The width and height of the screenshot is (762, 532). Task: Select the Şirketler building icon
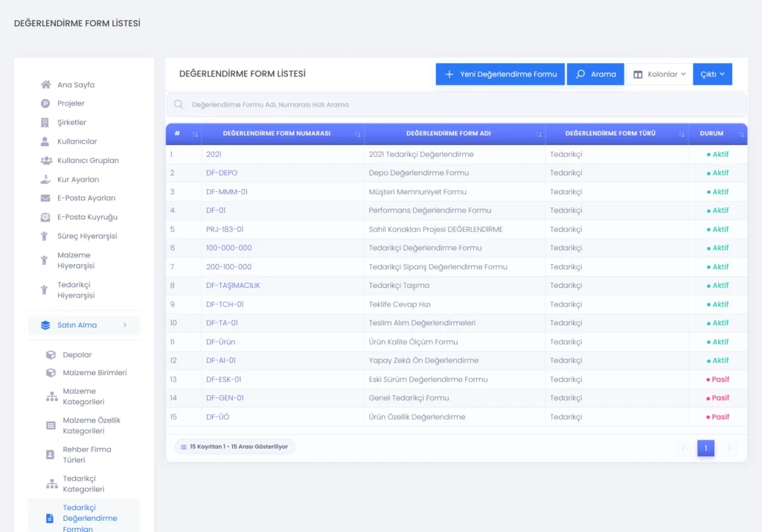pos(45,123)
